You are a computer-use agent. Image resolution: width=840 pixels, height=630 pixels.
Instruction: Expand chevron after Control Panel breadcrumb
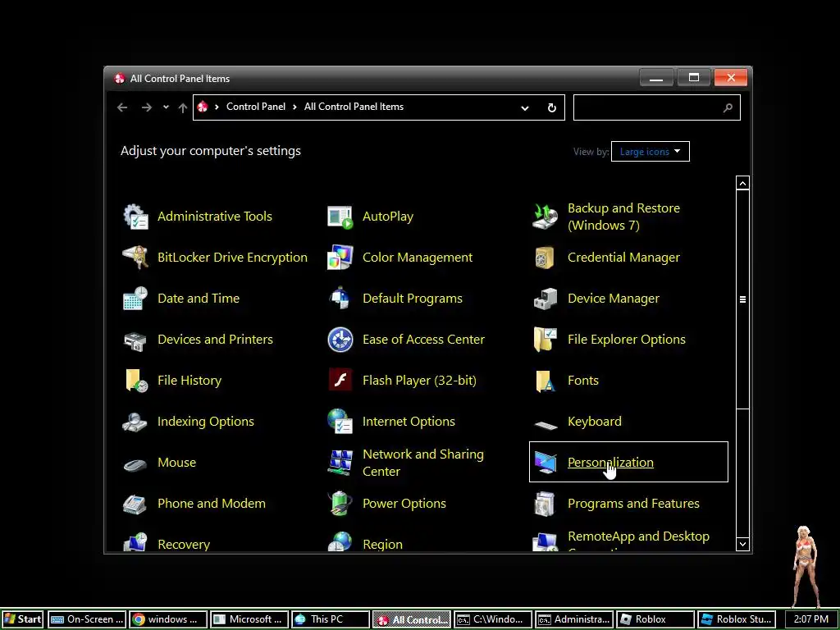coord(294,107)
